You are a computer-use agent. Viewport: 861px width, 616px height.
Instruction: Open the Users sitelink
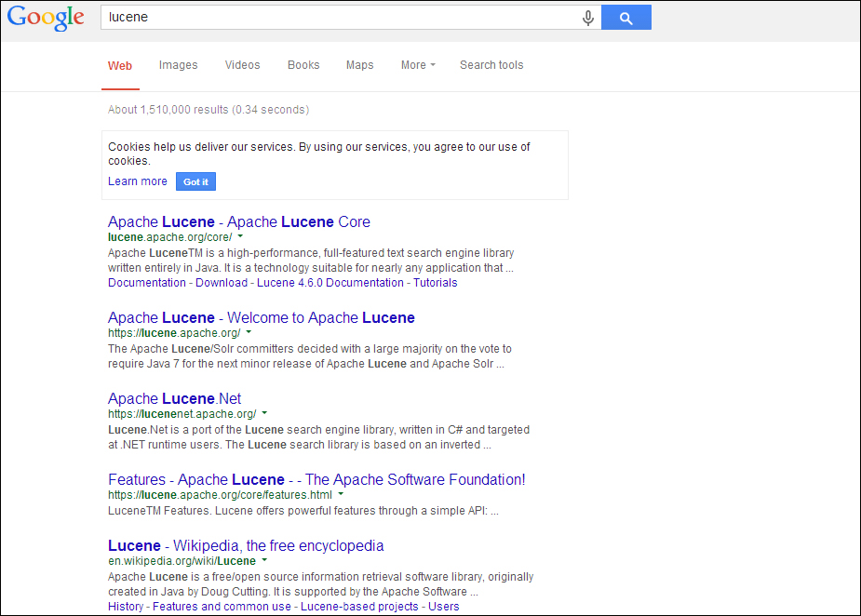[x=444, y=607]
